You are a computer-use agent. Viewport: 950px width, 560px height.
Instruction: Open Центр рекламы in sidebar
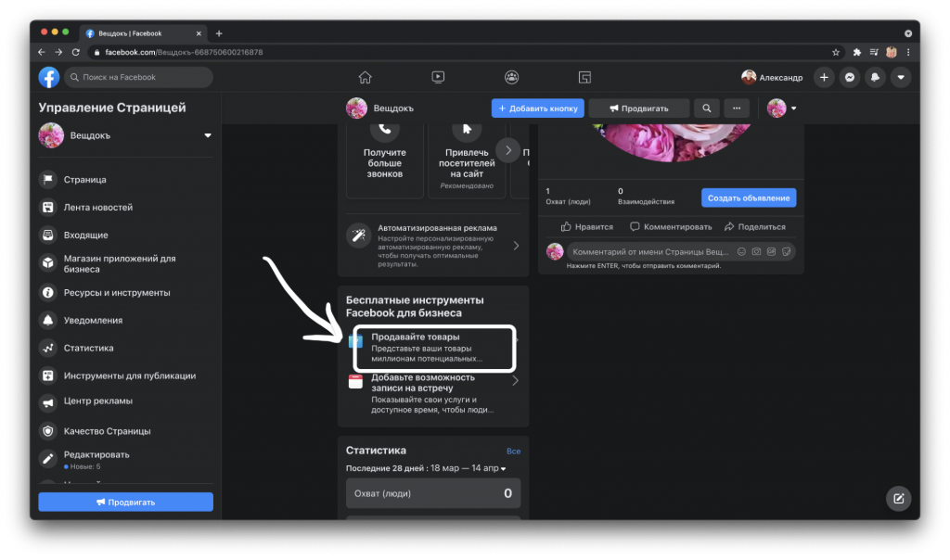(x=125, y=401)
